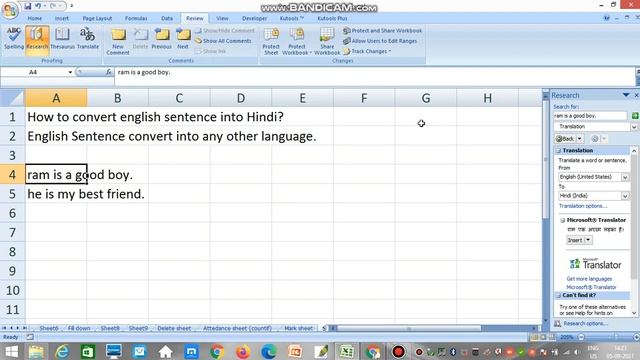Viewport: 640px width, 360px height.
Task: Run the Spelling check tool
Action: pos(14,39)
